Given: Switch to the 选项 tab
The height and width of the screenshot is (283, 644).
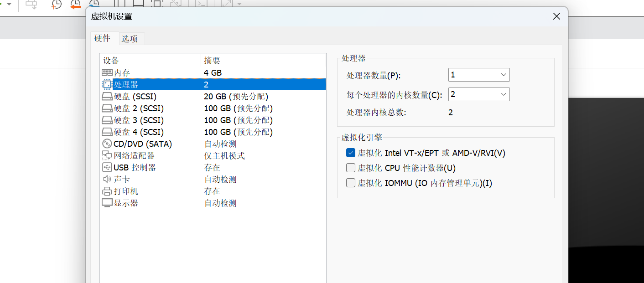Looking at the screenshot, I should pyautogui.click(x=130, y=39).
